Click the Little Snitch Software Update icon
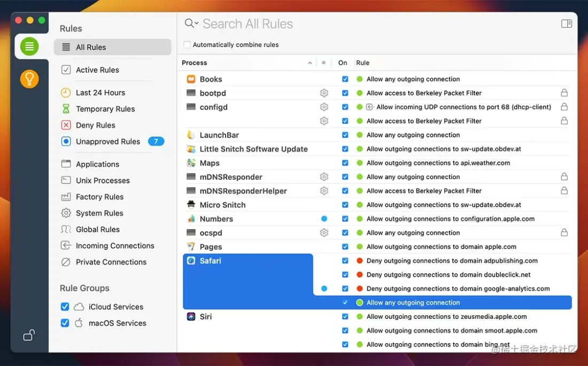 click(191, 149)
